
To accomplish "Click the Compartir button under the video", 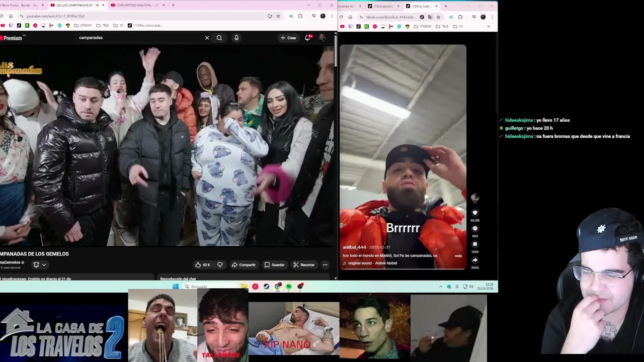I will 244,265.
